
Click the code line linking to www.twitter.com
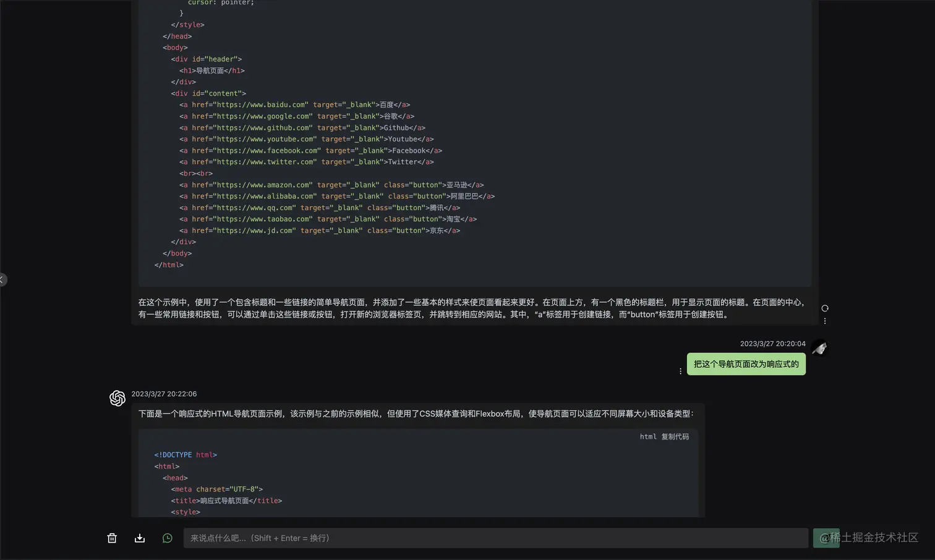click(x=307, y=162)
